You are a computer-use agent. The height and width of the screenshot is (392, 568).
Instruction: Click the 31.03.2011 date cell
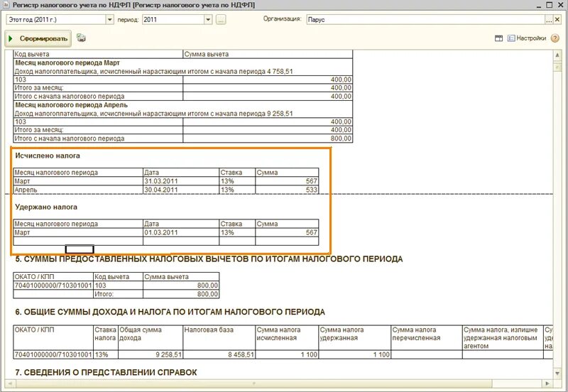coord(181,181)
